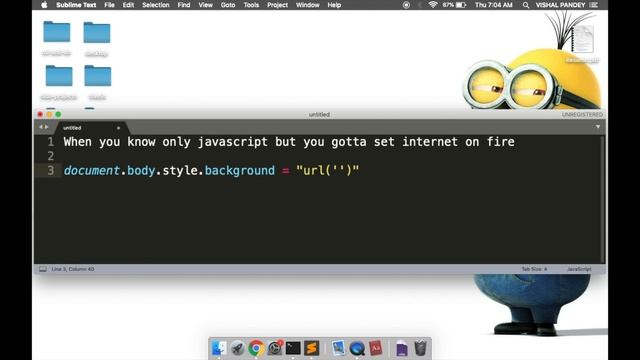The image size is (640, 360).
Task: Open the user account menu VISHAL PANDEY
Action: pos(560,5)
